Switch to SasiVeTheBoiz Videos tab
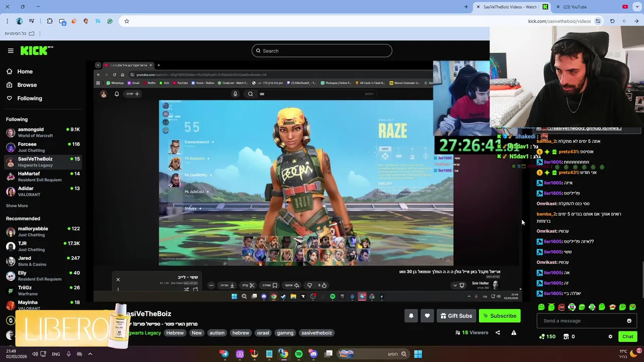This screenshot has width=644, height=362. 511,7
